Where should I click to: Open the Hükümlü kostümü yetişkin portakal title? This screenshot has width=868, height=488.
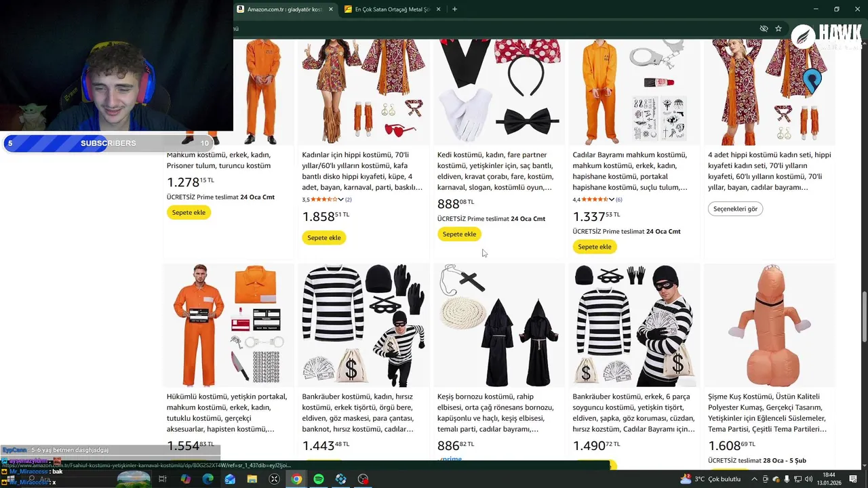click(x=226, y=413)
